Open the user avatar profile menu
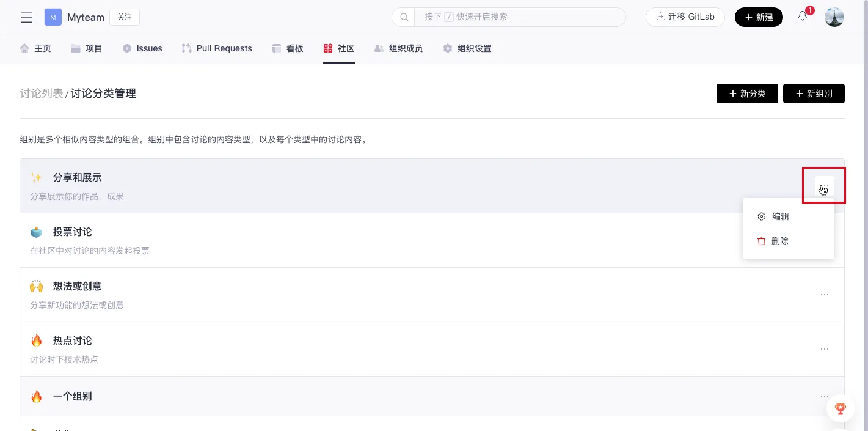The width and height of the screenshot is (868, 431). coord(834,17)
